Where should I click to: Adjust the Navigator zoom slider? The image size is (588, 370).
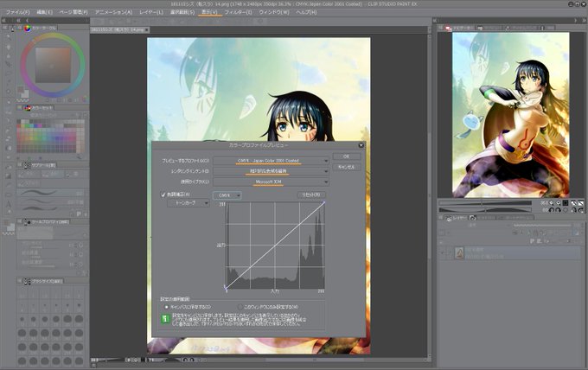pos(485,203)
